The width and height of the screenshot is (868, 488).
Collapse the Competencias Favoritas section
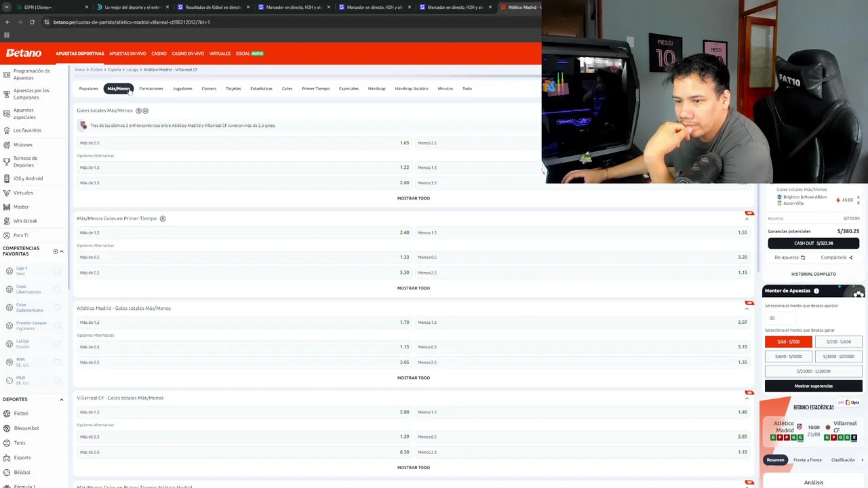[x=62, y=251]
